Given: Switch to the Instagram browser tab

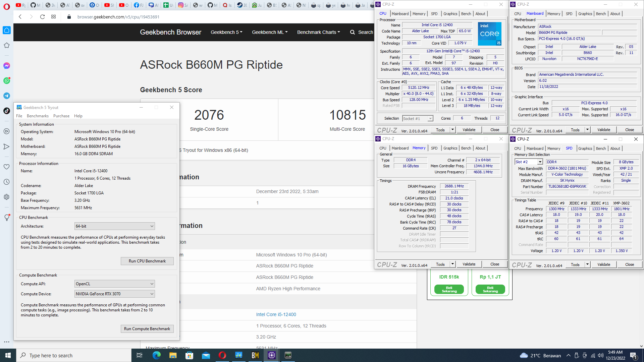Looking at the screenshot, I should pyautogui.click(x=183, y=5).
